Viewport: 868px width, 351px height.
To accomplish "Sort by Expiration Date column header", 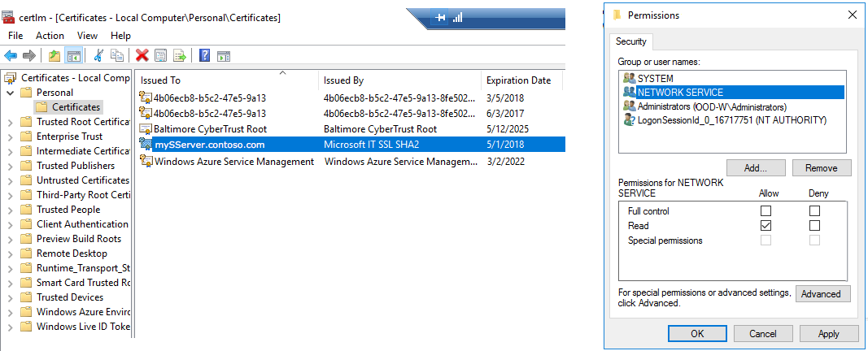I will click(x=521, y=80).
